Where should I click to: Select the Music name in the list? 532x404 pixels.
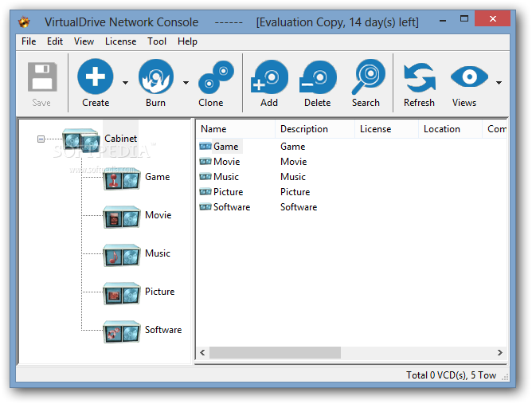[x=226, y=177]
